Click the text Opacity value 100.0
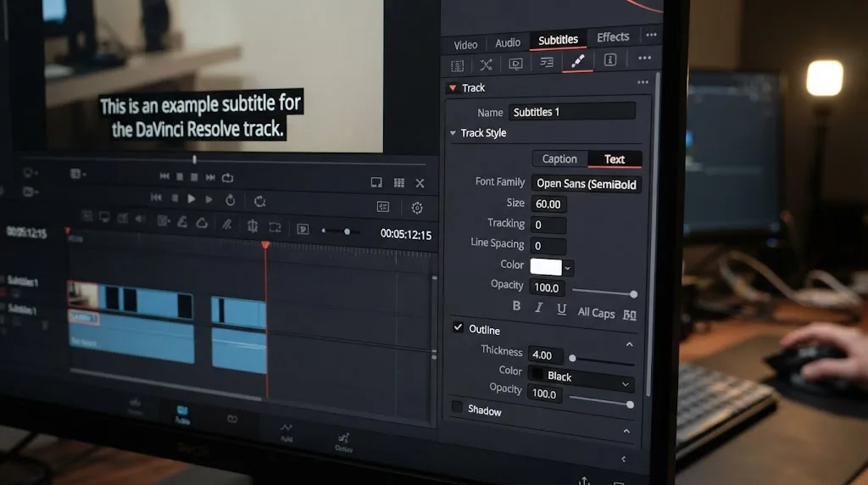868x485 pixels. pos(547,287)
